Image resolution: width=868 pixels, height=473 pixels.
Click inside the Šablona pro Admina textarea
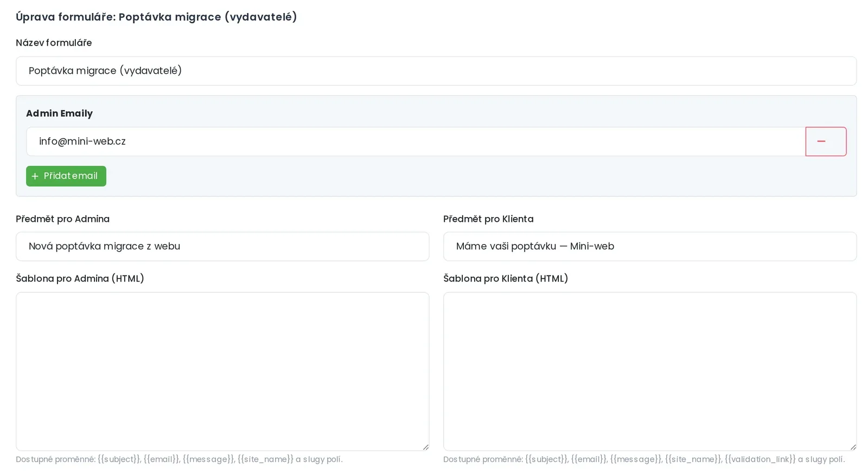click(222, 372)
